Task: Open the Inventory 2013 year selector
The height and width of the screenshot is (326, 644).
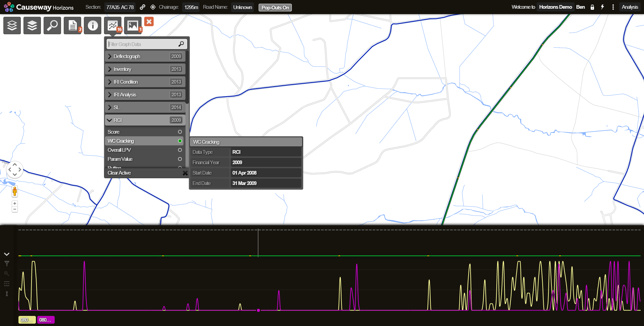Action: (x=176, y=69)
